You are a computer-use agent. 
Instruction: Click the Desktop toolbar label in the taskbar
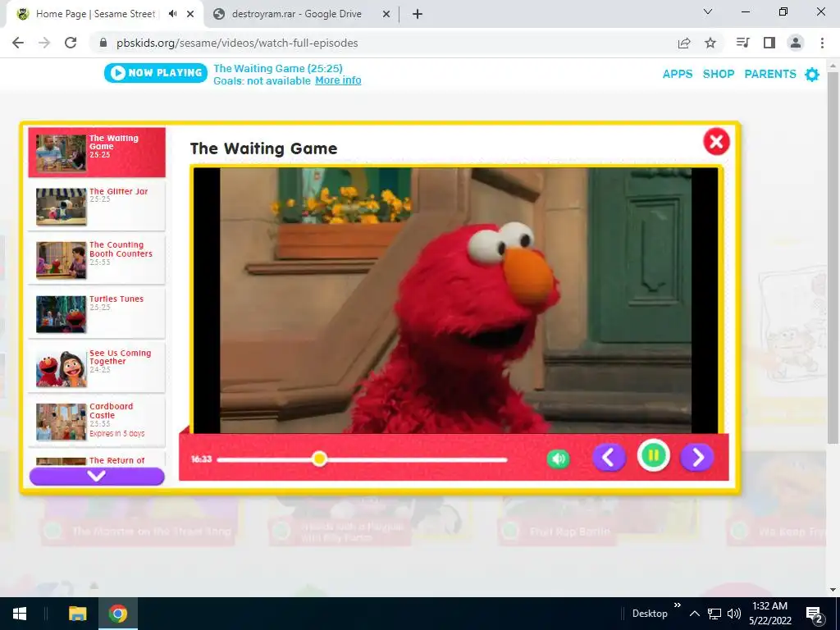[x=650, y=614]
